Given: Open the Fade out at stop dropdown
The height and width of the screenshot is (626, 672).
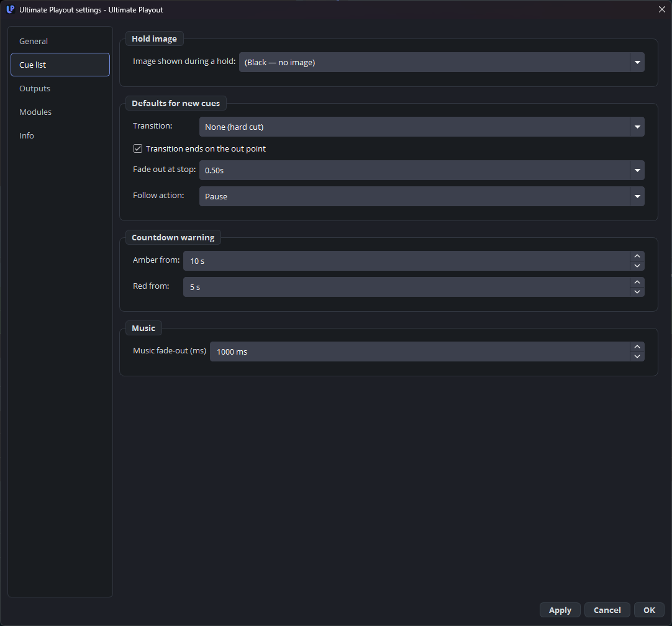Looking at the screenshot, I should (422, 170).
